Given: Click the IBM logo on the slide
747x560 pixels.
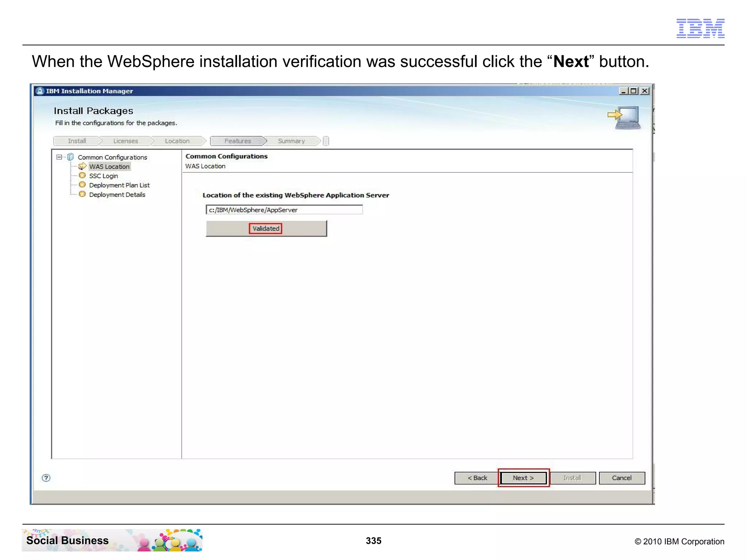Looking at the screenshot, I should [x=700, y=28].
